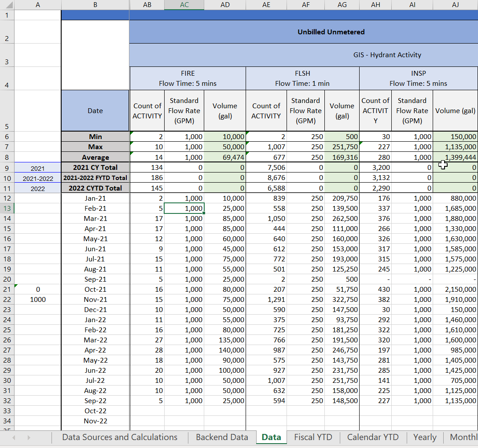478x448 pixels.
Task: Select the Sep-21 date cell
Action: tap(95, 279)
